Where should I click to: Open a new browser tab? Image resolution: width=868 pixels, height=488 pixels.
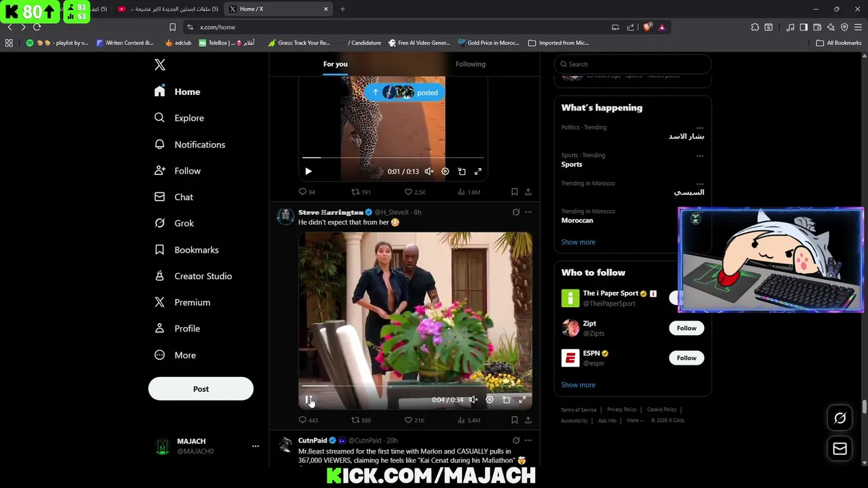pos(342,9)
